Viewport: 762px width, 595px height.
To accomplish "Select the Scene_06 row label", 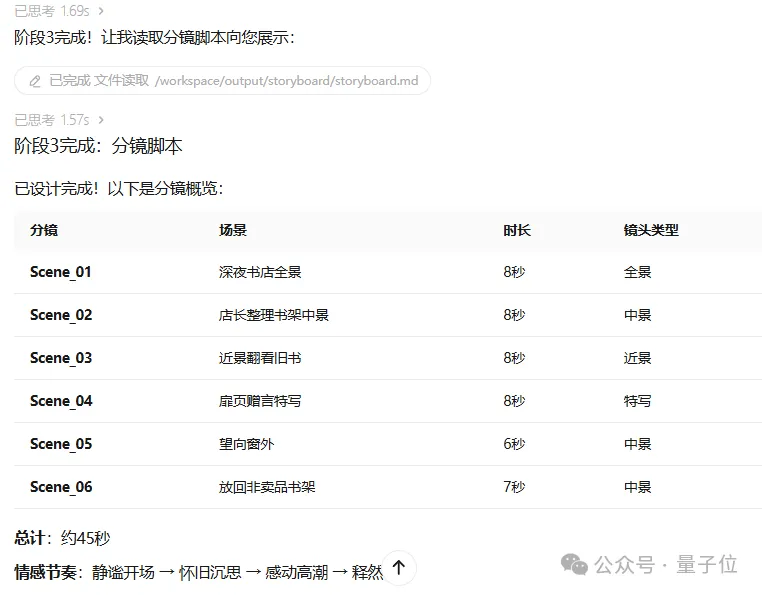I will (61, 487).
